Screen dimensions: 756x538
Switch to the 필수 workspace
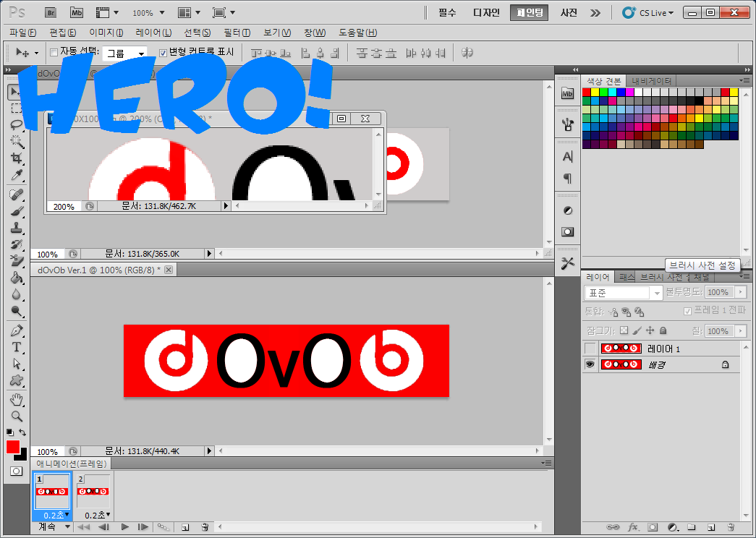click(447, 13)
